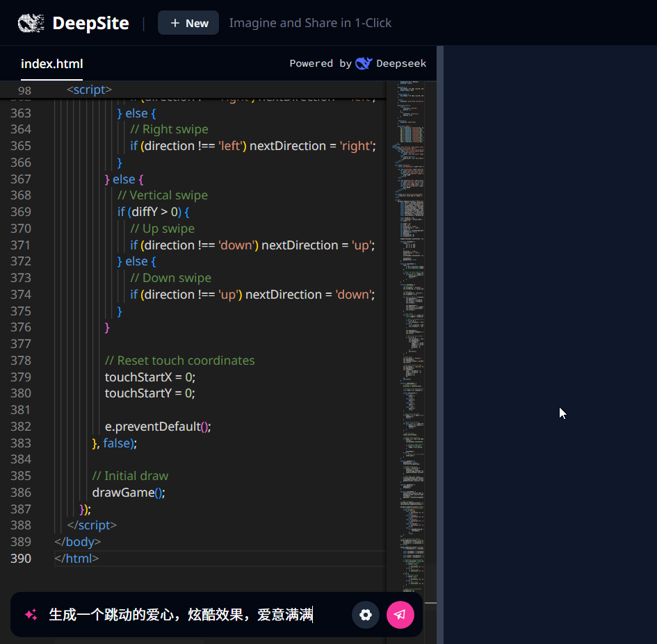Click the DeepSite title text
The width and height of the screenshot is (657, 644).
90,23
